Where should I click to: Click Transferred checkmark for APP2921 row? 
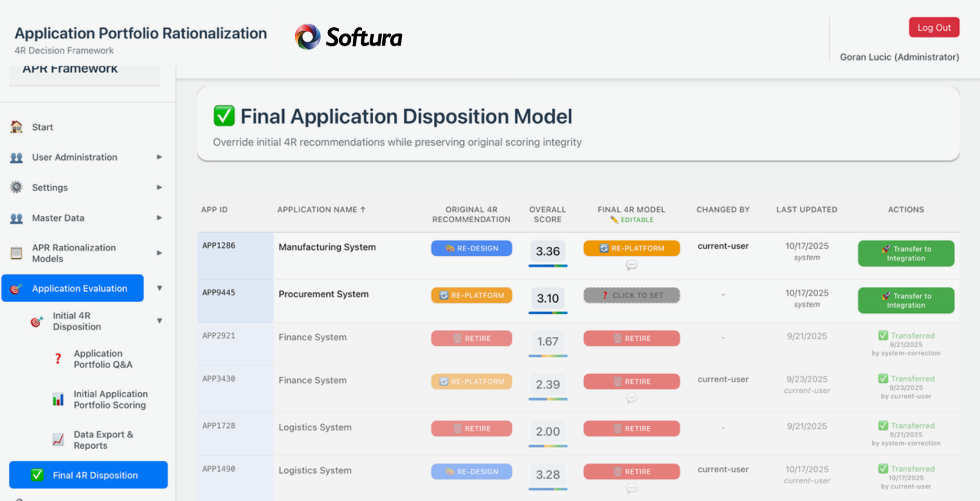[x=883, y=335]
